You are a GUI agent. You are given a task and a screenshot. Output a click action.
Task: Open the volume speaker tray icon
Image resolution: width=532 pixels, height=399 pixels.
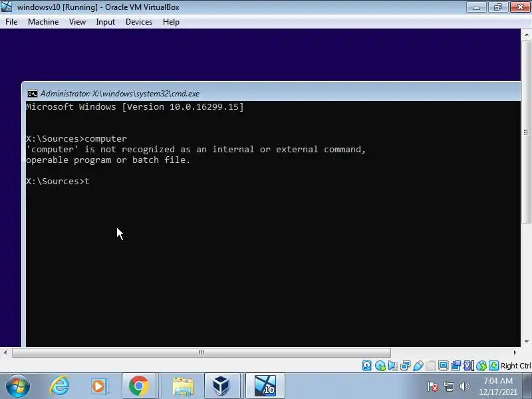point(464,386)
